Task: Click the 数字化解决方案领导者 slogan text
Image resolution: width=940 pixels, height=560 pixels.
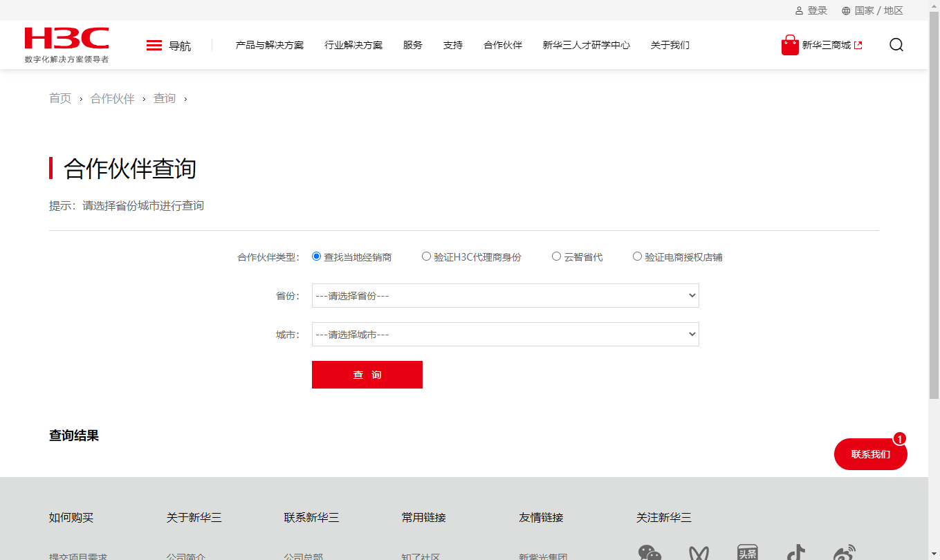Action: [66, 59]
